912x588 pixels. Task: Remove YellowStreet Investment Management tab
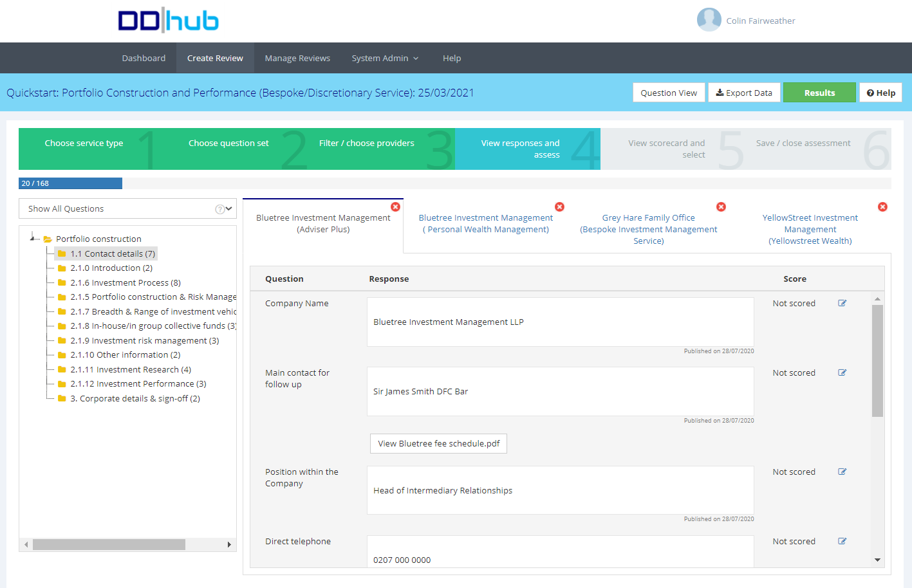pyautogui.click(x=882, y=207)
